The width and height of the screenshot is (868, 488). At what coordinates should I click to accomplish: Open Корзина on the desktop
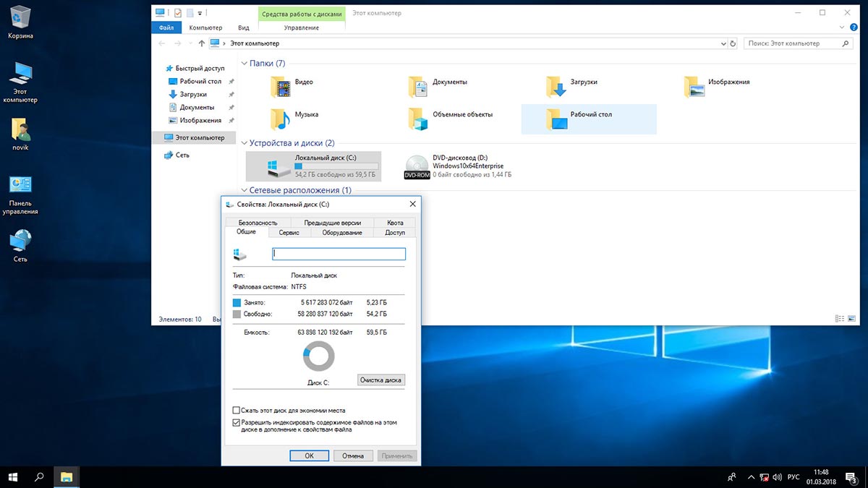point(20,17)
